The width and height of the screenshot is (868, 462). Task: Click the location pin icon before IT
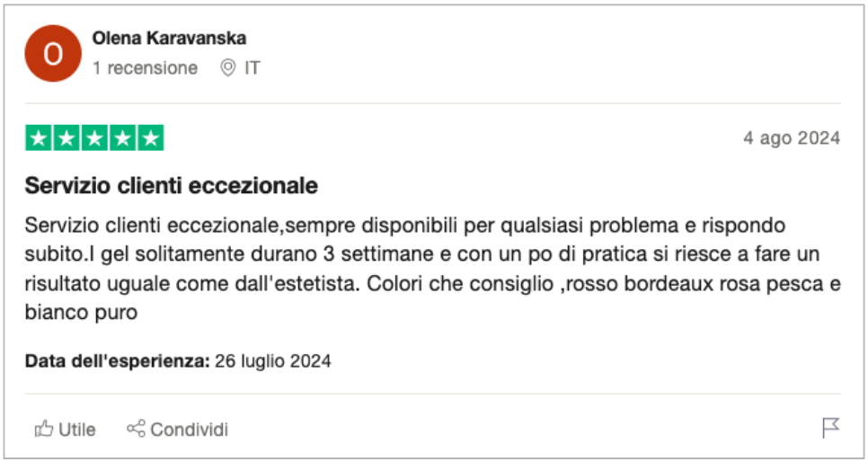227,68
